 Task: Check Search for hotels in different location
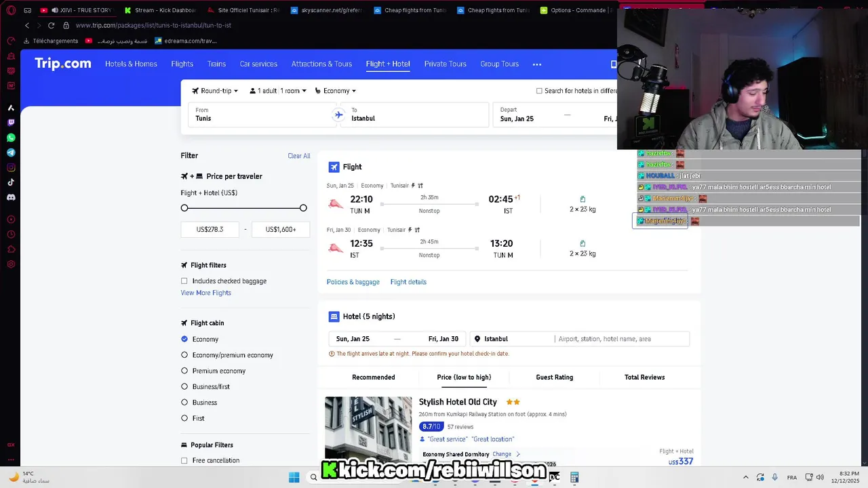pyautogui.click(x=540, y=91)
